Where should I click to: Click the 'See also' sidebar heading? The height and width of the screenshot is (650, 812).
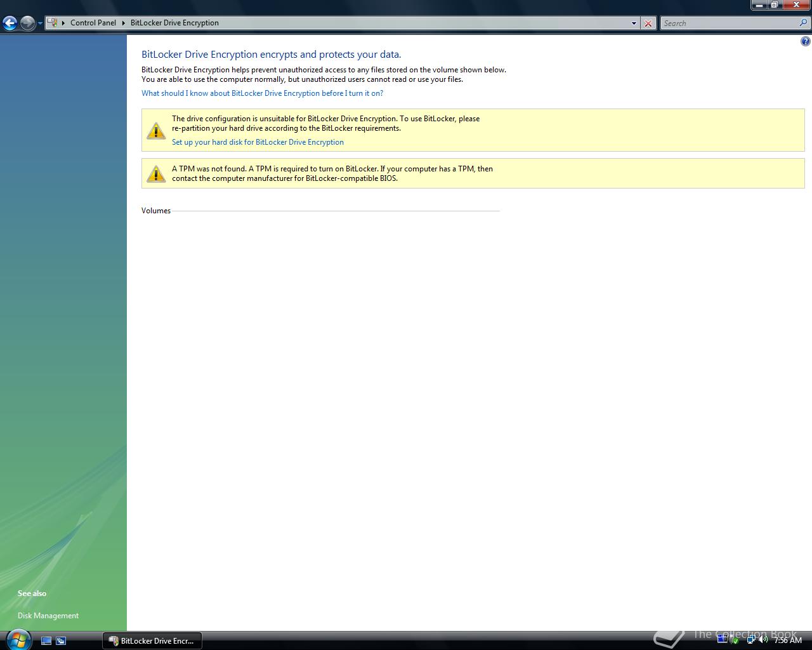point(32,594)
